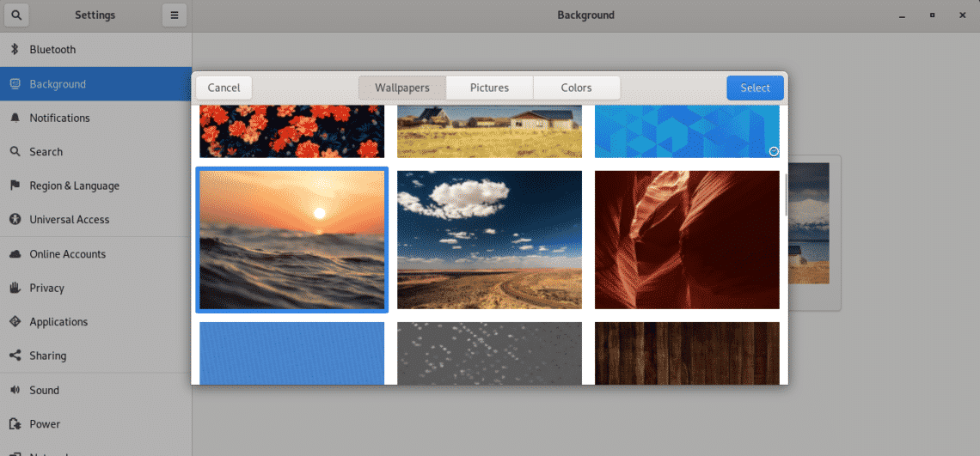
Task: Switch to the Wallpapers tab
Action: click(x=402, y=88)
